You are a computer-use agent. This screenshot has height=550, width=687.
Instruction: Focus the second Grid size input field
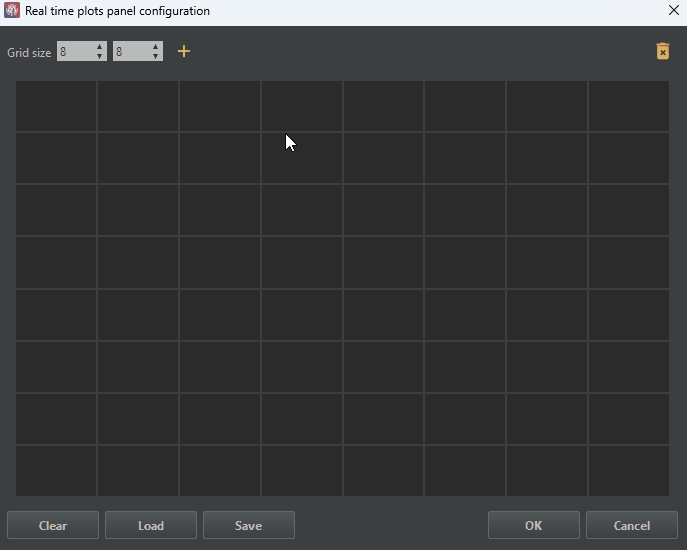130,51
